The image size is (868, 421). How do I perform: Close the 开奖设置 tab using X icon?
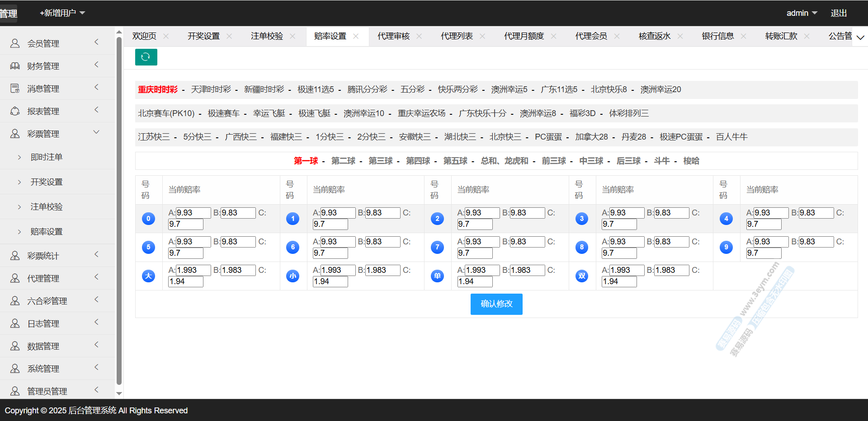229,36
